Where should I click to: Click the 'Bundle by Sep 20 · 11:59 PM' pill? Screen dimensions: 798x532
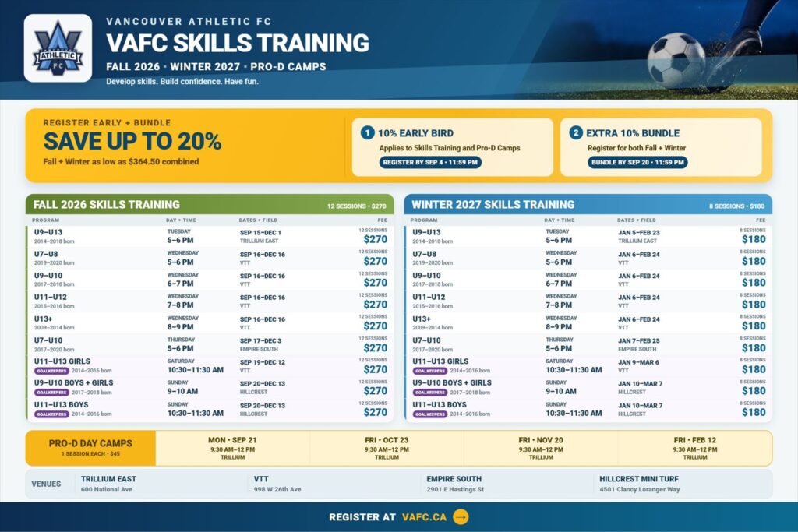(637, 162)
